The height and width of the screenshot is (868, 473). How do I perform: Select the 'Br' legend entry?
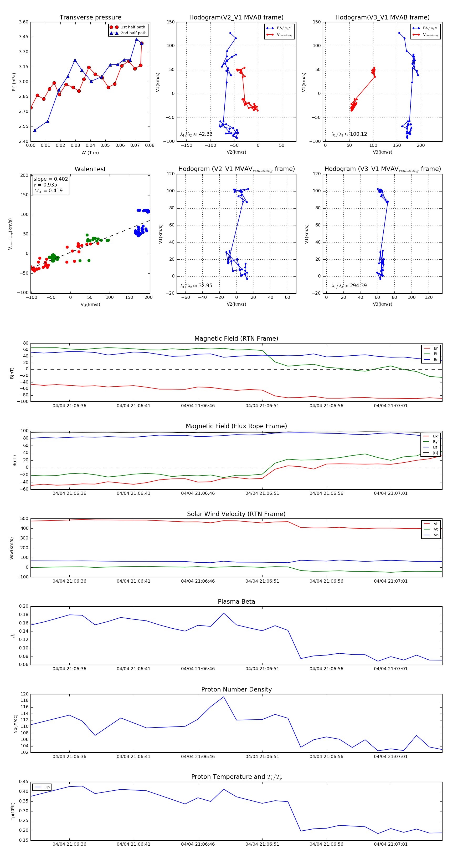point(431,349)
